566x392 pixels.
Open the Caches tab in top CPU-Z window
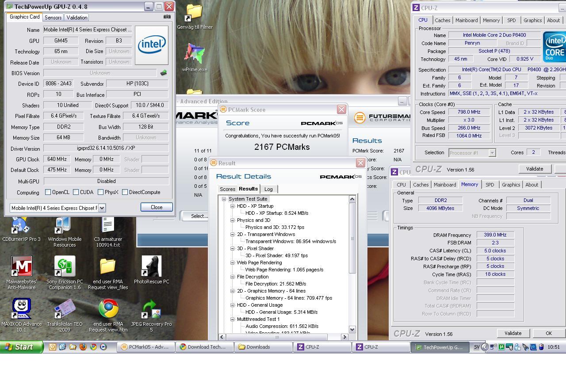tap(442, 20)
